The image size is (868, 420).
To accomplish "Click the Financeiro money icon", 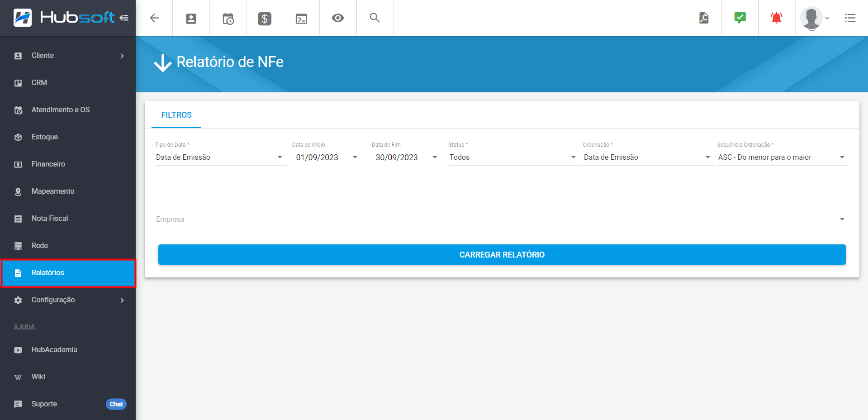I will pyautogui.click(x=18, y=164).
